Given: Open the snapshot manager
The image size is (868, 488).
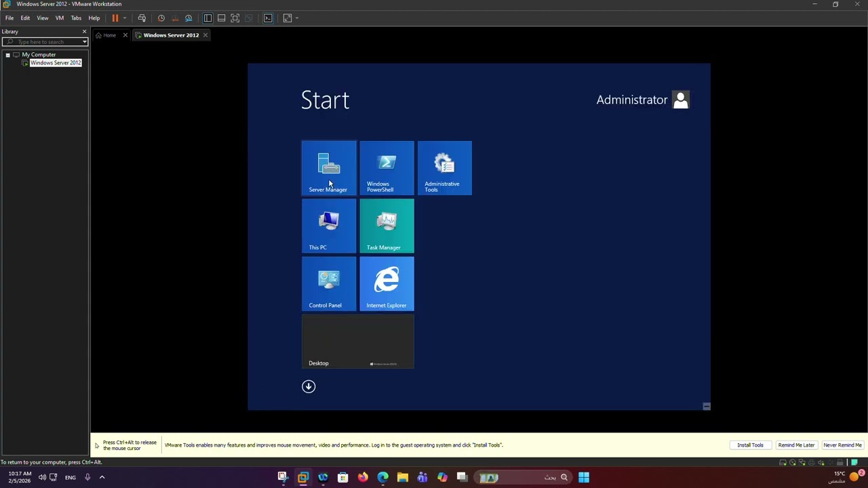Looking at the screenshot, I should click(189, 18).
